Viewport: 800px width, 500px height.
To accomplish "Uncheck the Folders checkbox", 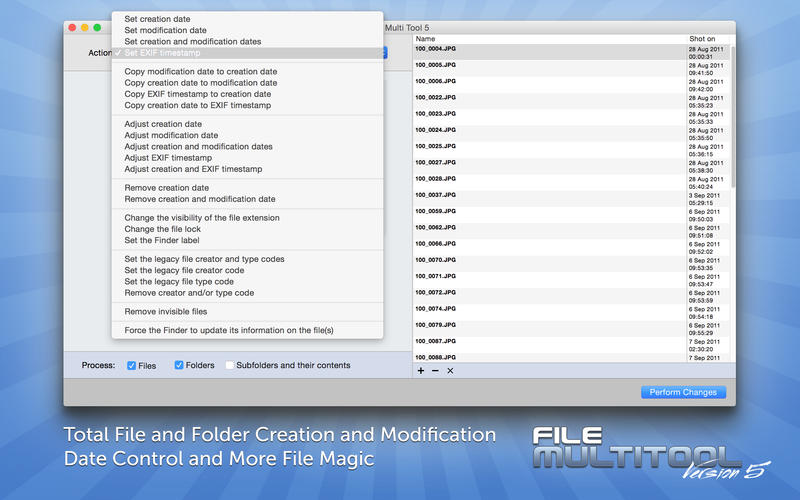I will (180, 366).
